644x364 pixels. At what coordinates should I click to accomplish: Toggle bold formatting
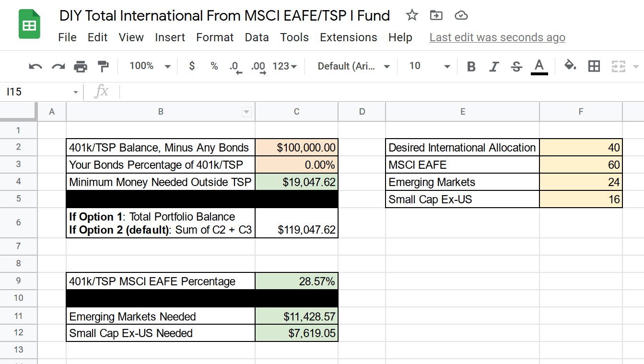pyautogui.click(x=471, y=66)
